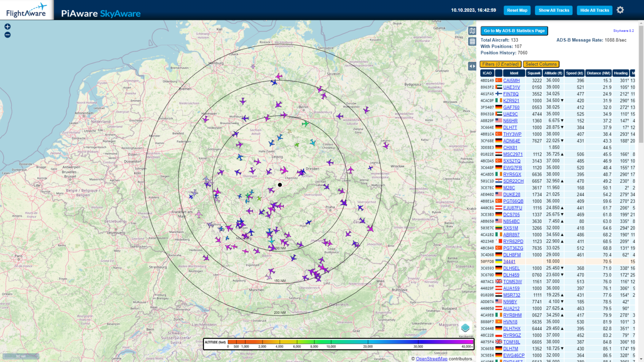Open the map layers selector icon
This screenshot has height=362, width=644.
[x=472, y=31]
